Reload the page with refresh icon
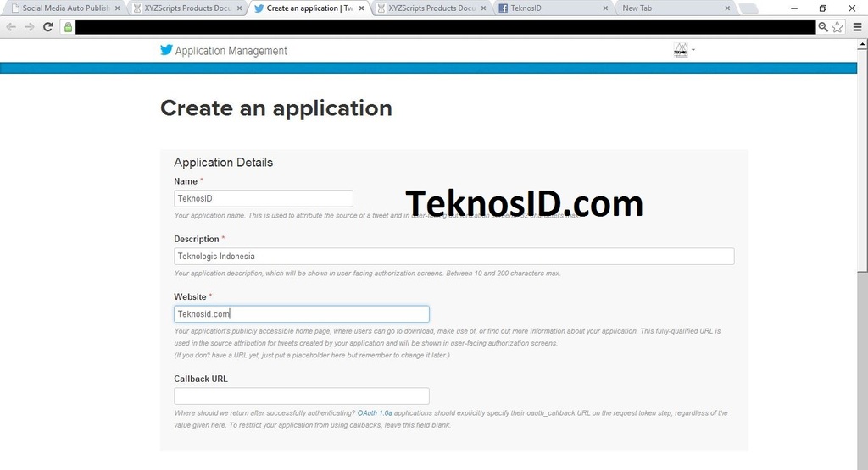The image size is (868, 470). pos(47,27)
